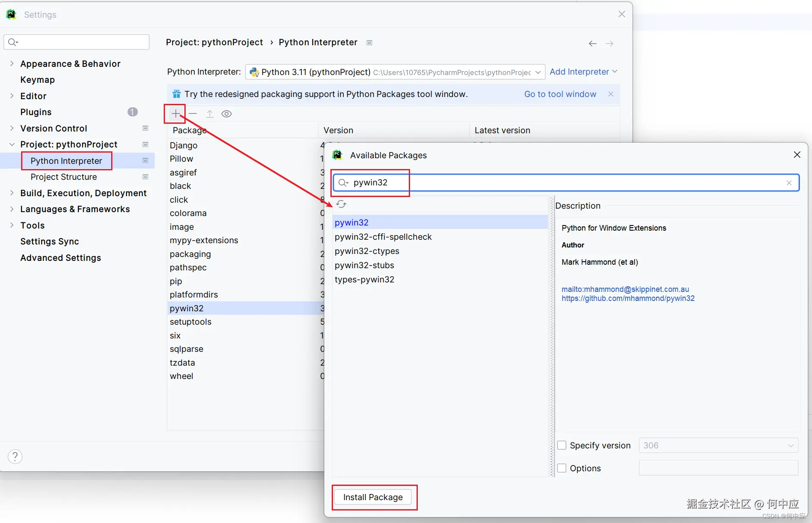
Task: Open the mhammond mailto link
Action: pos(625,289)
